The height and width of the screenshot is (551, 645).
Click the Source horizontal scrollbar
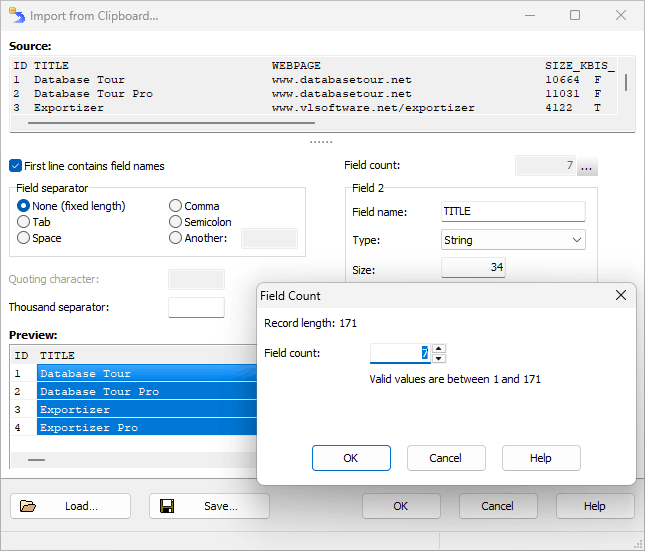click(172, 123)
